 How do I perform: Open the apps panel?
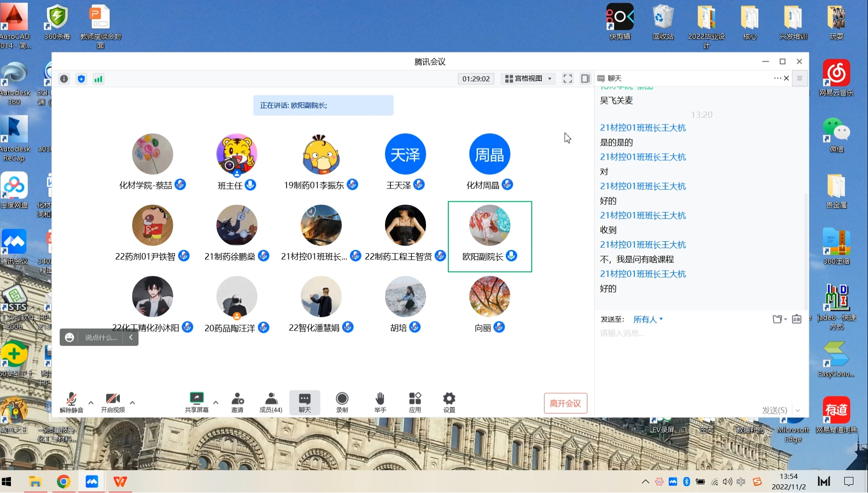[415, 402]
